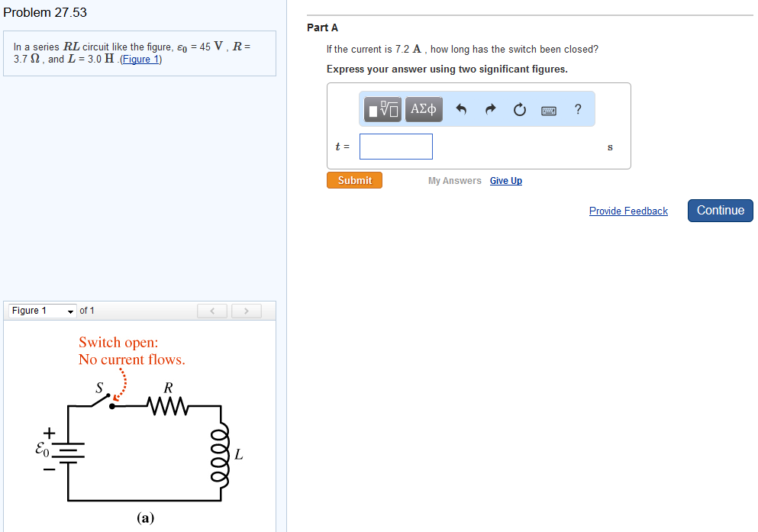Image resolution: width=758 pixels, height=532 pixels.
Task: Click the Continue button
Action: pyautogui.click(x=720, y=210)
